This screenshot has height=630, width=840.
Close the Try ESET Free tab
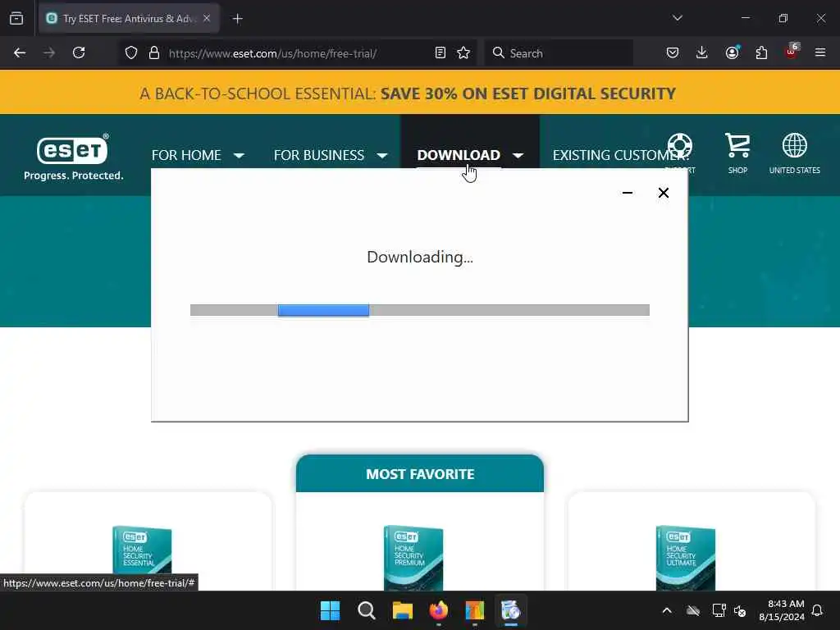(x=207, y=19)
